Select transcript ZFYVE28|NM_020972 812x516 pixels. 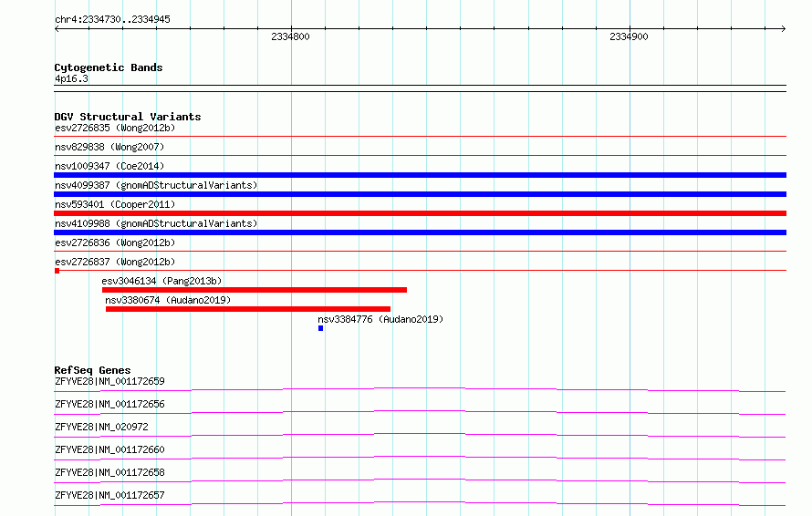[101, 427]
